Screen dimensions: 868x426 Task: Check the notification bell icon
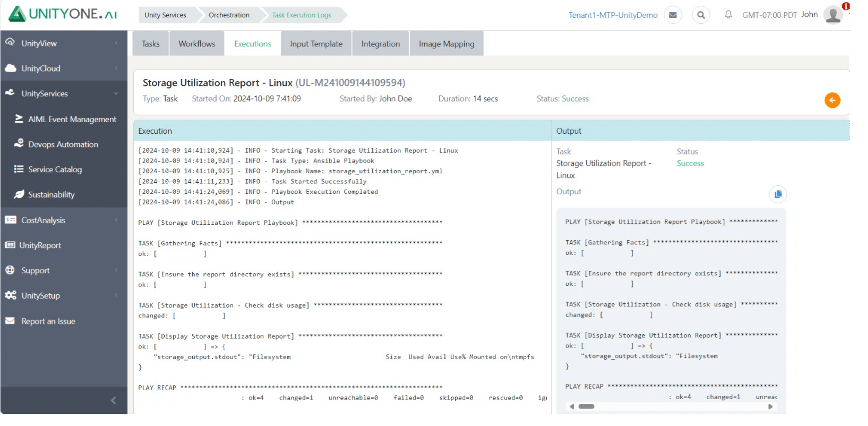point(728,15)
